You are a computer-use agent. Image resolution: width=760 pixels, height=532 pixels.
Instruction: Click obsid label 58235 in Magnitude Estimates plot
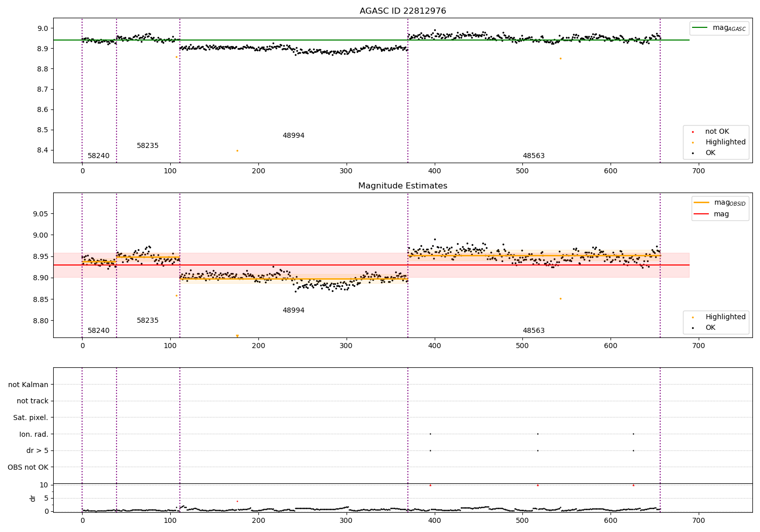point(147,321)
